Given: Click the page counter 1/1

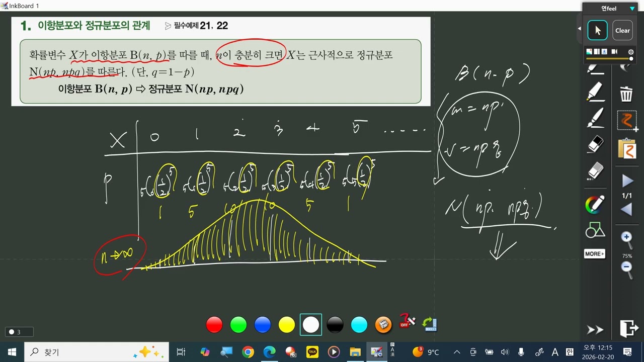Looking at the screenshot, I should coord(627,196).
